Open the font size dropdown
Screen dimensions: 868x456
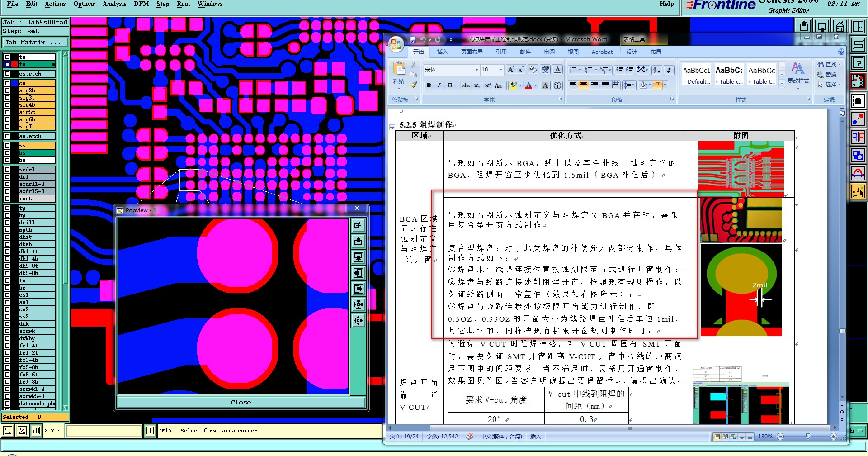[501, 70]
